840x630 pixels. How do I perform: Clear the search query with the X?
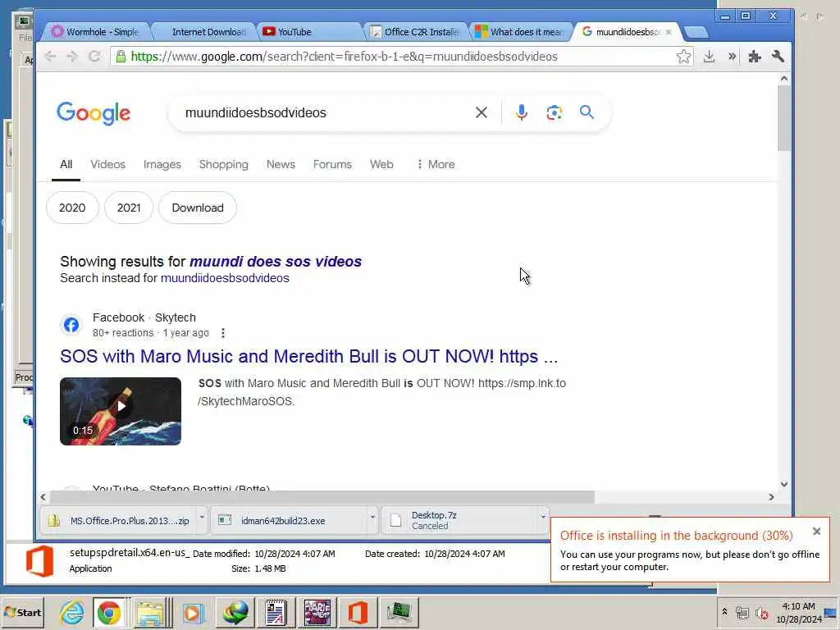(x=481, y=112)
